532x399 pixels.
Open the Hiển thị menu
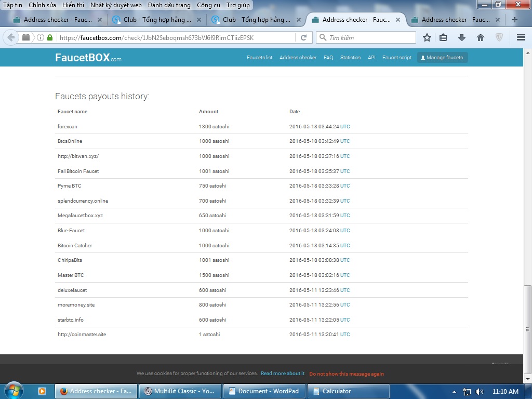pyautogui.click(x=73, y=5)
